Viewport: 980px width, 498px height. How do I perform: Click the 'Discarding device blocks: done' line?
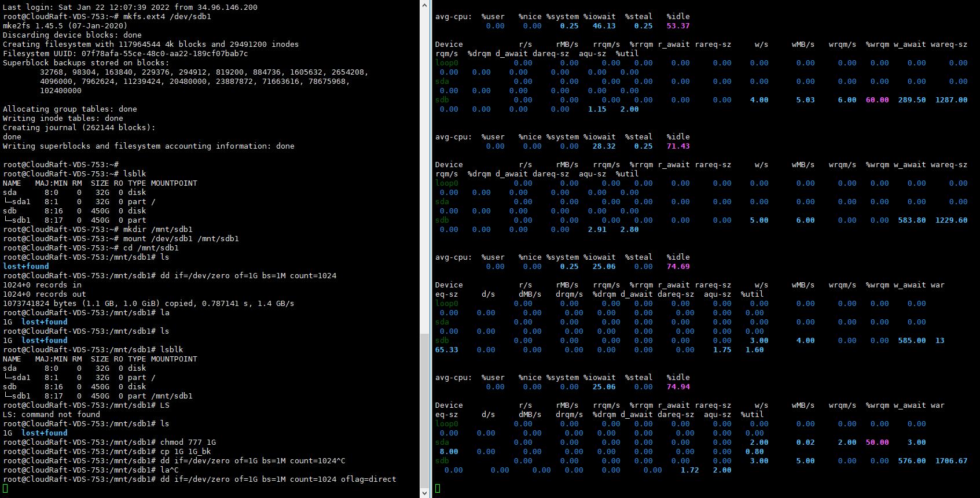(x=72, y=35)
